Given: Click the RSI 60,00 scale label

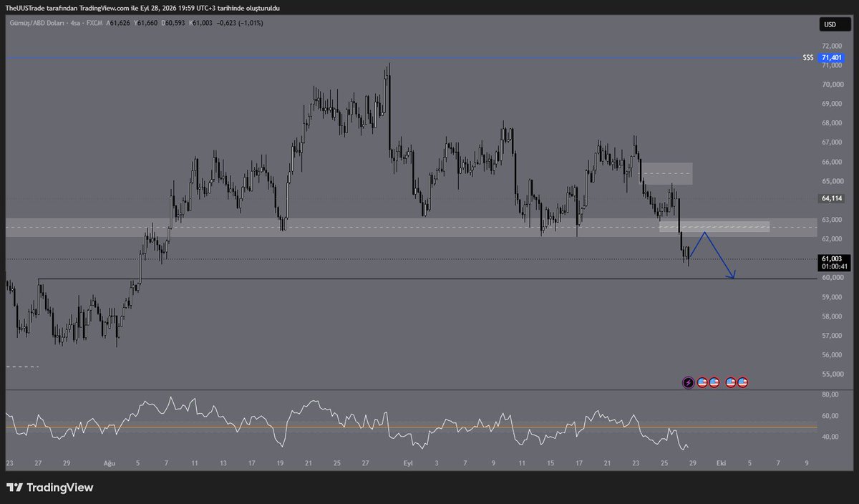Looking at the screenshot, I should tap(830, 416).
